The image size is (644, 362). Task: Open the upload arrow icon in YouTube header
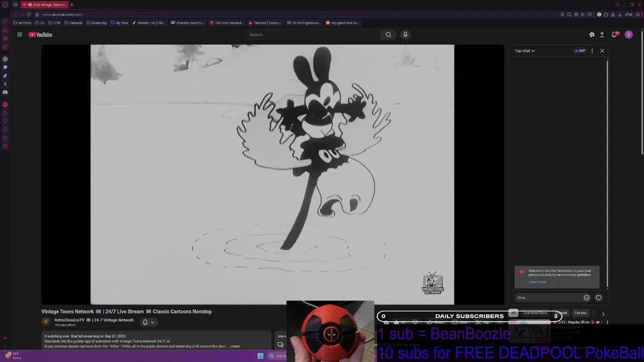pyautogui.click(x=602, y=35)
